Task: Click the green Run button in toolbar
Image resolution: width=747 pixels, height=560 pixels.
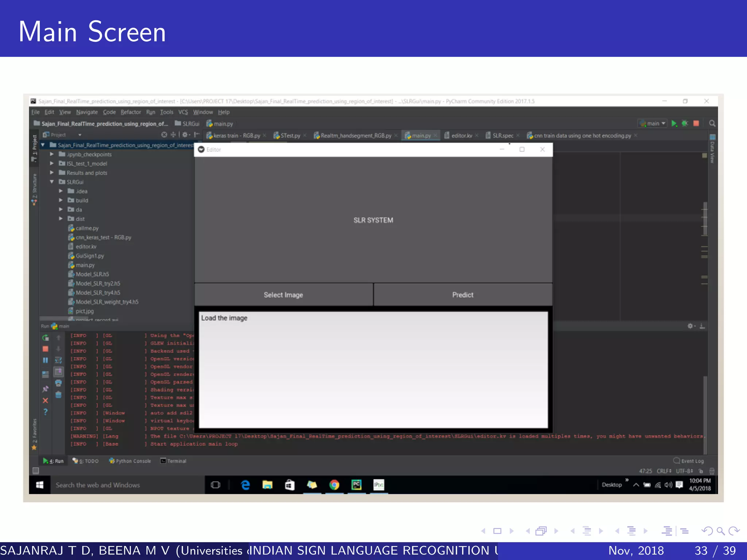Action: (674, 124)
